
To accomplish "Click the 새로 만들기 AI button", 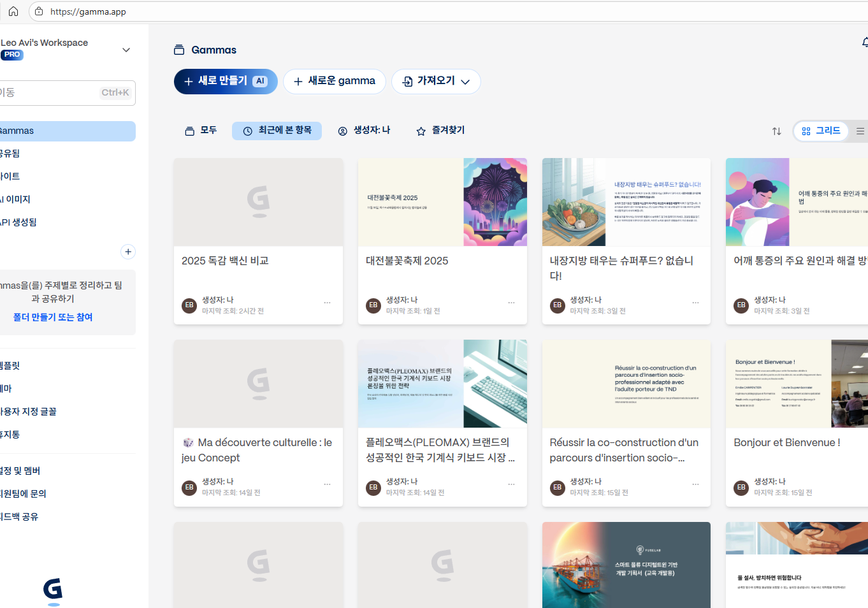I will pyautogui.click(x=226, y=82).
